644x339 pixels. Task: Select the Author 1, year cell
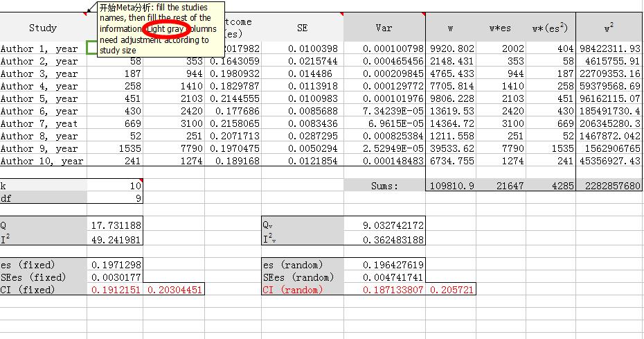(43, 49)
